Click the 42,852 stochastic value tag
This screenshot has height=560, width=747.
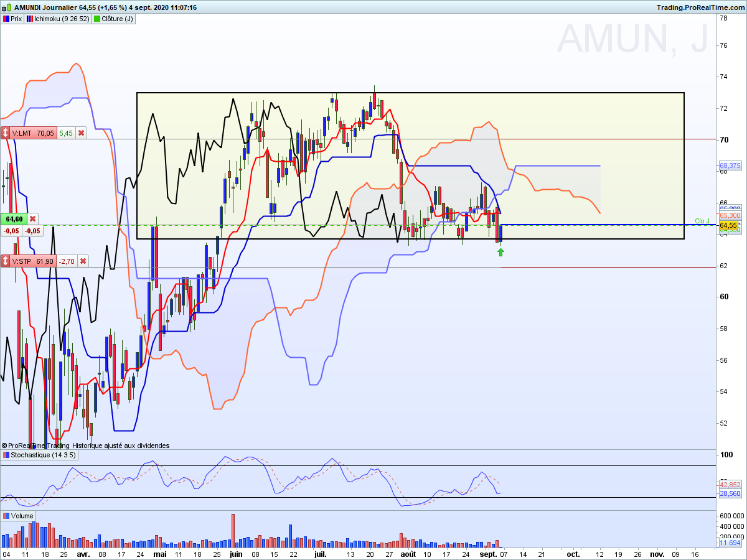(x=730, y=485)
